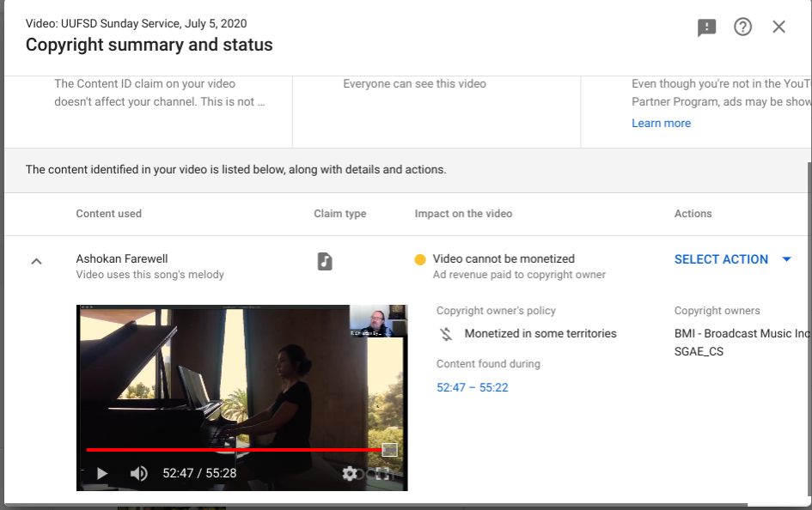This screenshot has height=510, width=812.
Task: Follow the Learn more link
Action: [x=661, y=123]
